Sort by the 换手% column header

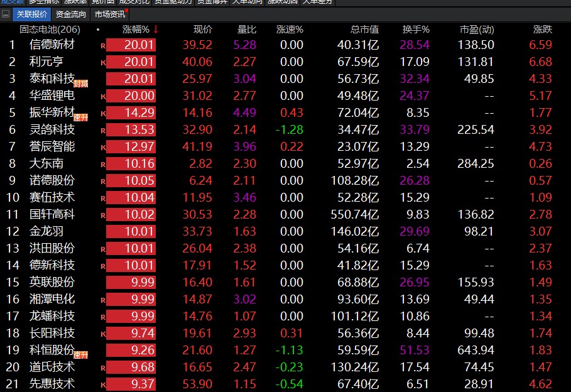416,29
